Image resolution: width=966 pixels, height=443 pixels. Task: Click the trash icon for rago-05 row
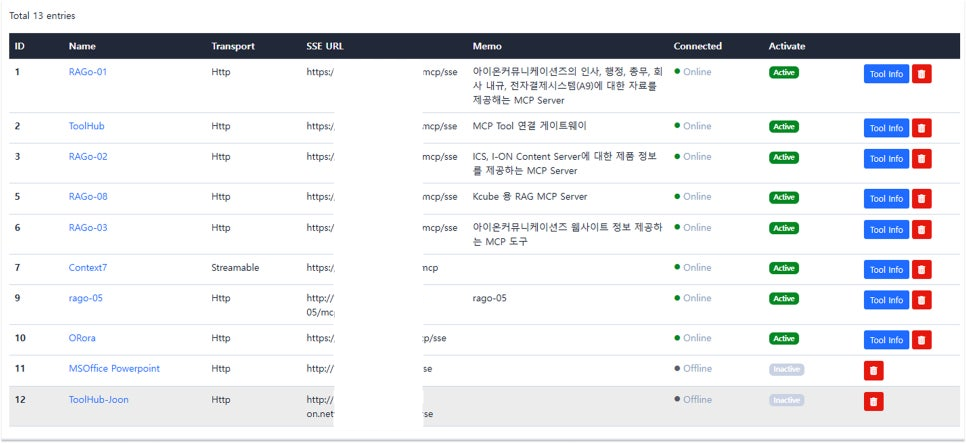pyautogui.click(x=922, y=300)
